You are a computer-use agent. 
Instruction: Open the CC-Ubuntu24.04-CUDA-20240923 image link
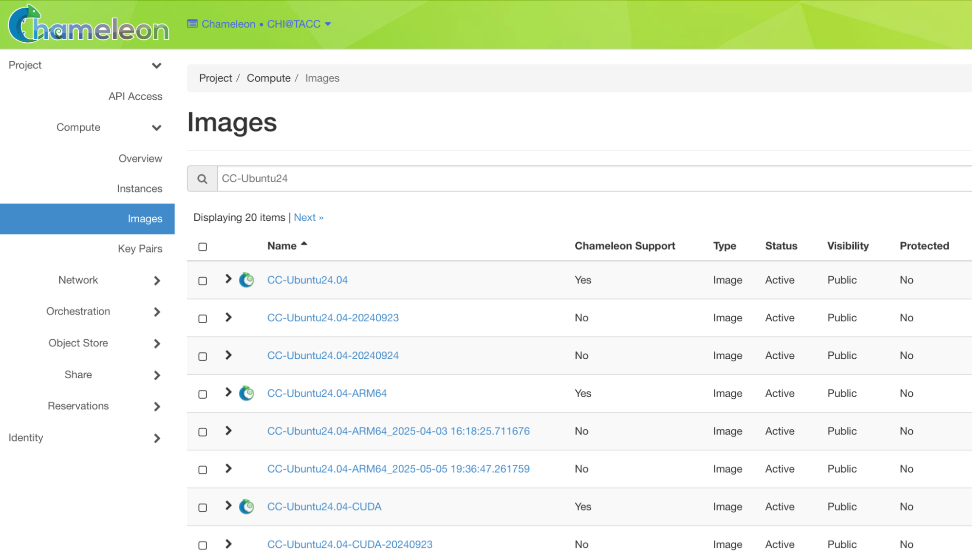tap(350, 544)
